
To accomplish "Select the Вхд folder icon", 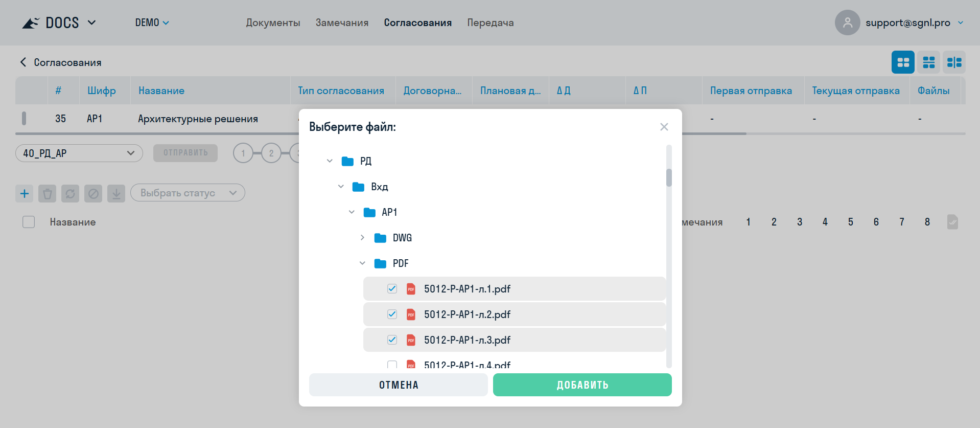I will (358, 187).
